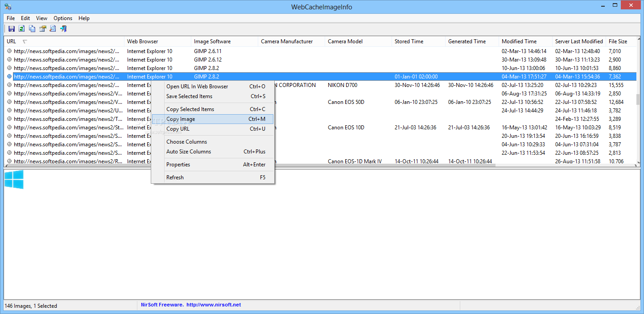Screen dimensions: 644x314
Task: Click the Exit door toolbar icon
Action: 63,29
